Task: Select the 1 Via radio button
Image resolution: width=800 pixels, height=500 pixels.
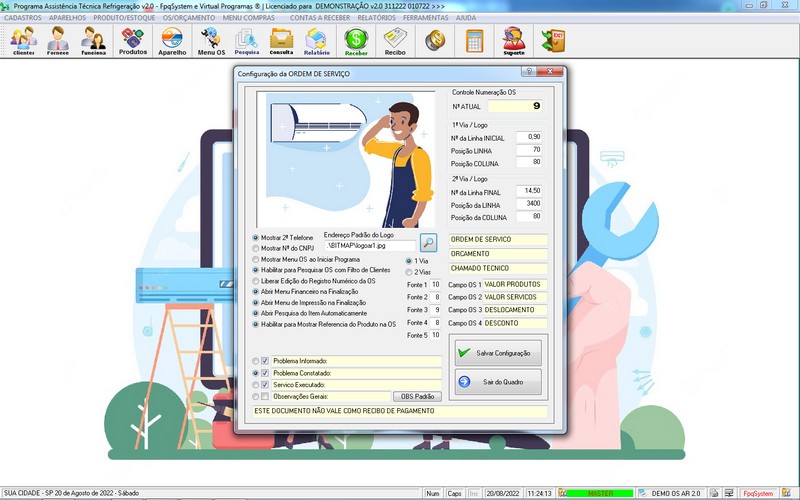Action: coord(409,261)
